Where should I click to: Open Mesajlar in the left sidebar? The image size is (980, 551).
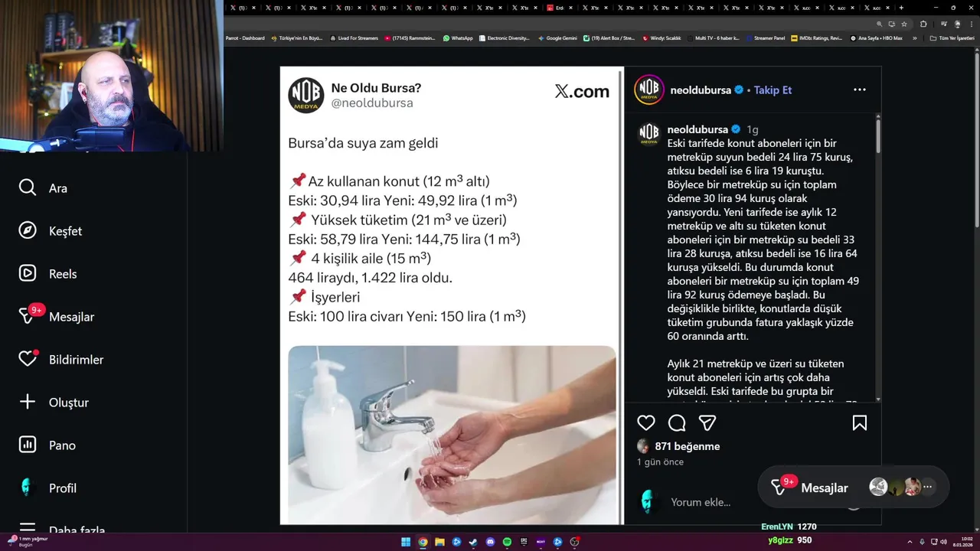[56, 315]
